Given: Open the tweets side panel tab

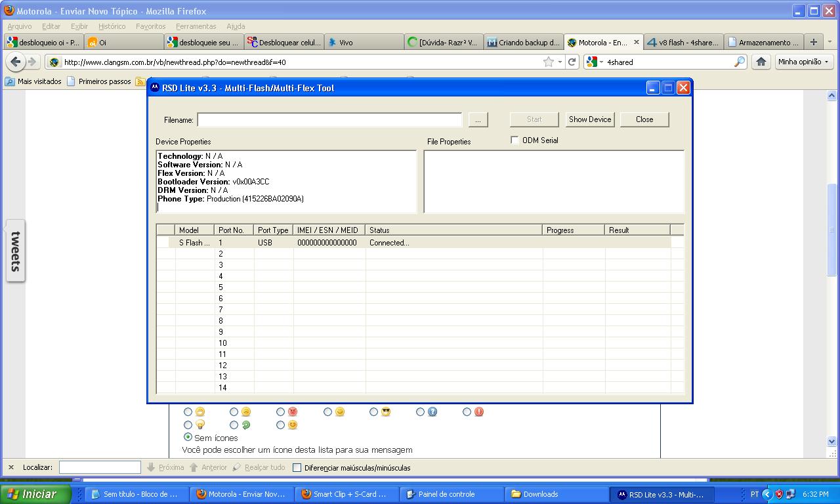Looking at the screenshot, I should point(15,251).
